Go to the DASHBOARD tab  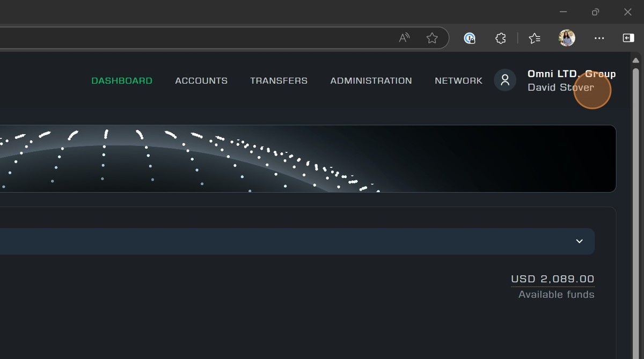(x=122, y=80)
